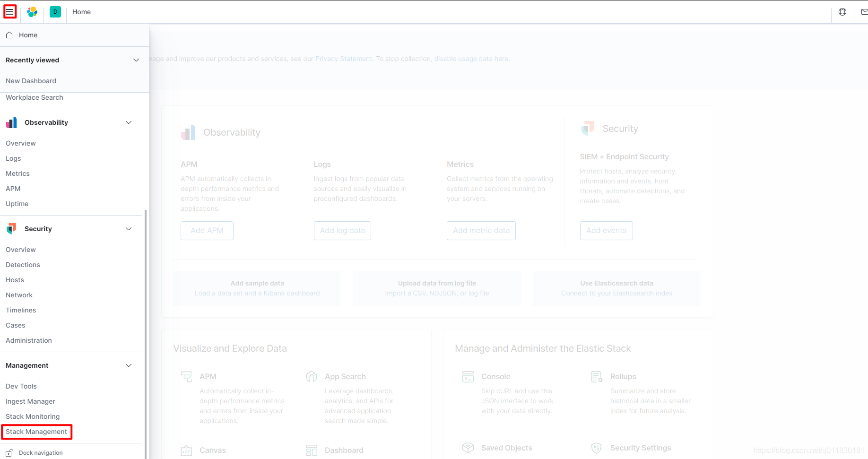Click the Security card shield logo
This screenshot has height=459, width=868.
[587, 128]
